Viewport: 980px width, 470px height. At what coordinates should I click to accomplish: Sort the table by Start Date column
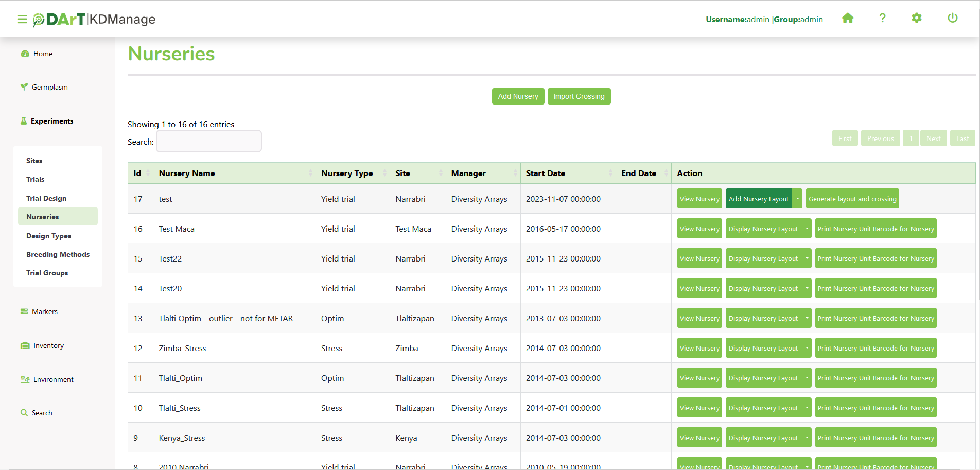[568, 173]
